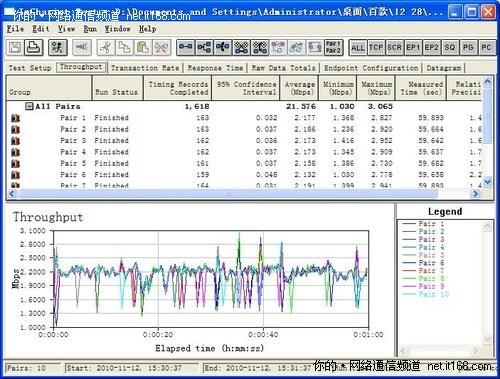Click the Paste clipboard icon
This screenshot has width=500, height=379.
coord(143,48)
